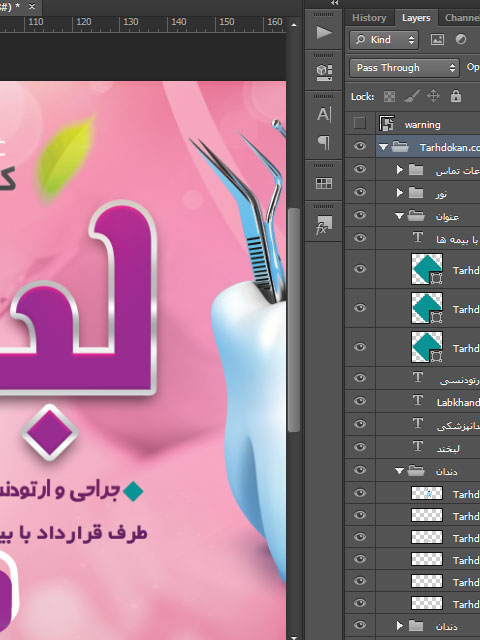480x640 pixels.
Task: Open the 3D panel cube icon
Action: 324,73
